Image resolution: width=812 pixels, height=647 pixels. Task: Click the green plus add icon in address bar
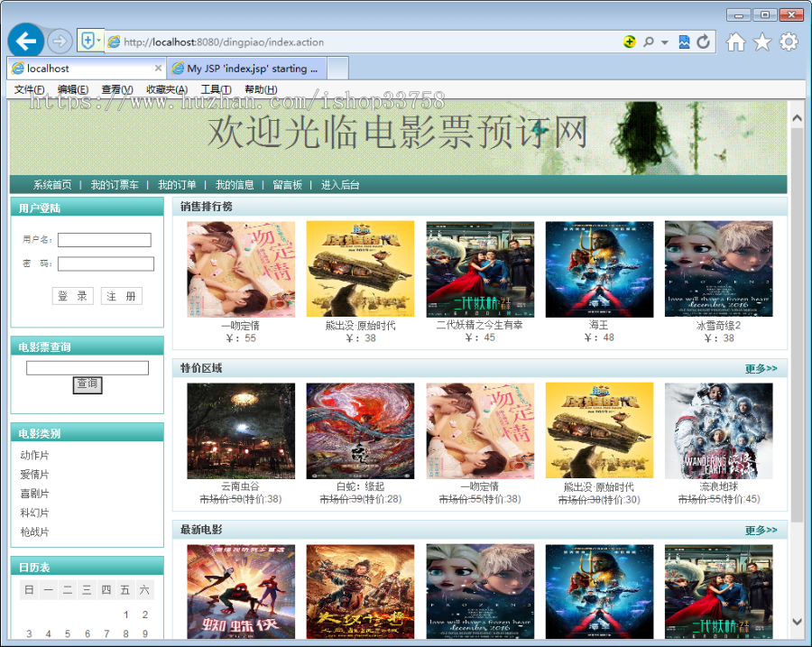[629, 42]
